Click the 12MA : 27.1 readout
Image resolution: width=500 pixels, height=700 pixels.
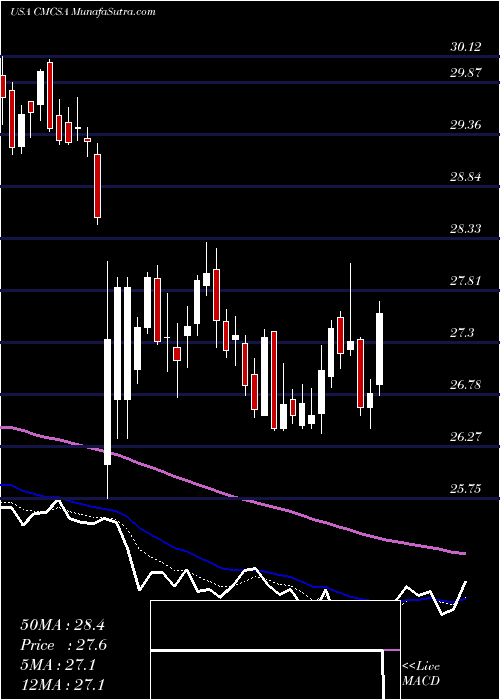tap(62, 684)
